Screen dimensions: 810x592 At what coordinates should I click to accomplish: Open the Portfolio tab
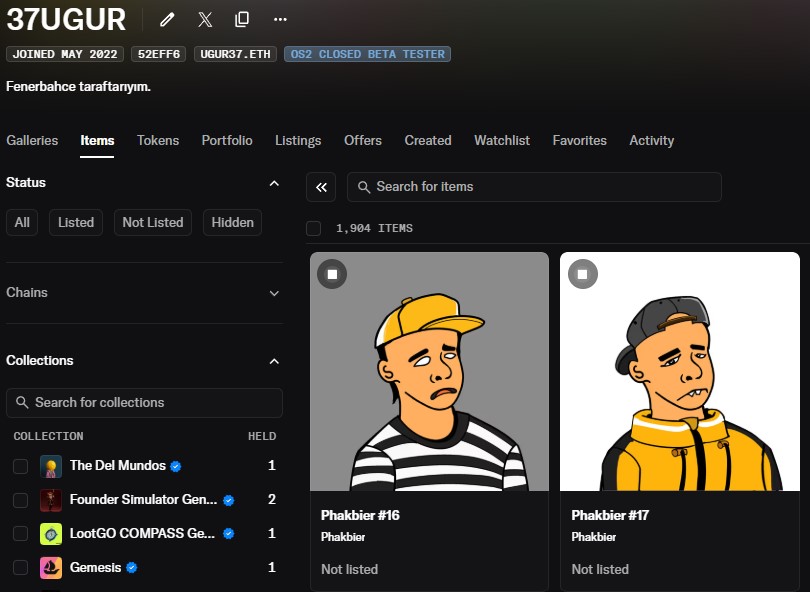(x=227, y=141)
